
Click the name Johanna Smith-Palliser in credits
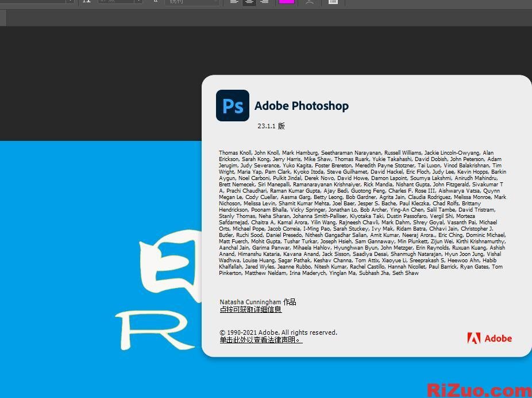(319, 216)
